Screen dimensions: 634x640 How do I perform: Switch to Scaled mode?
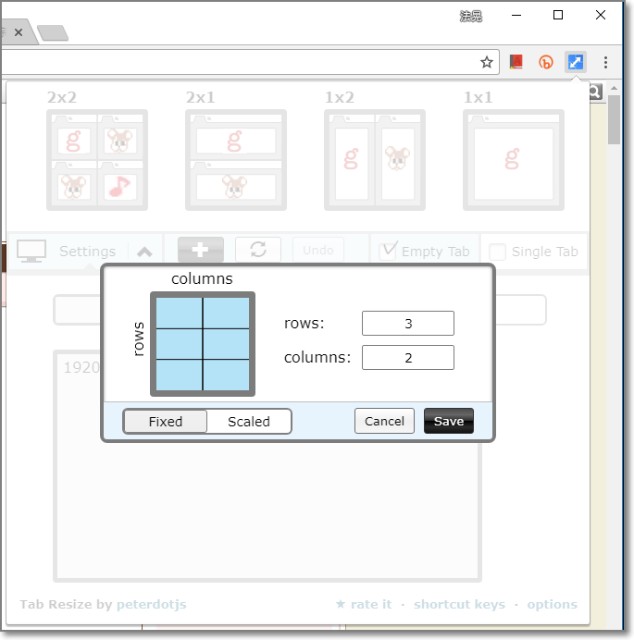point(249,421)
